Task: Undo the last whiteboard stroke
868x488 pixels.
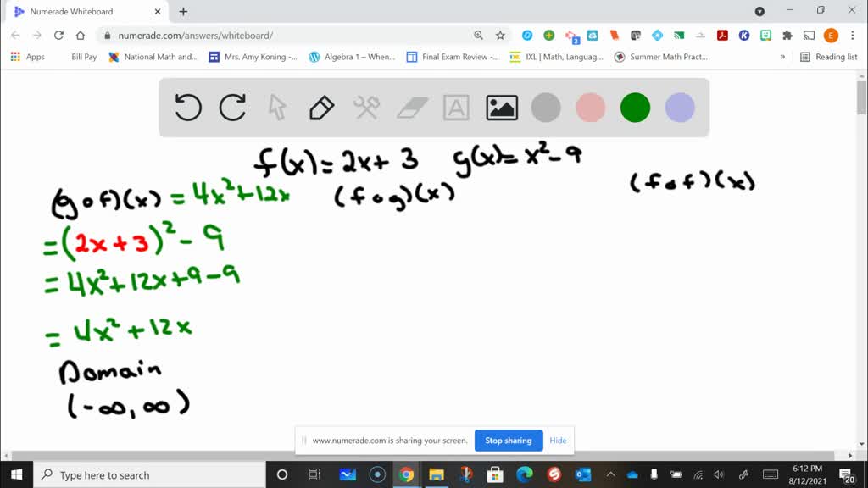Action: [188, 108]
